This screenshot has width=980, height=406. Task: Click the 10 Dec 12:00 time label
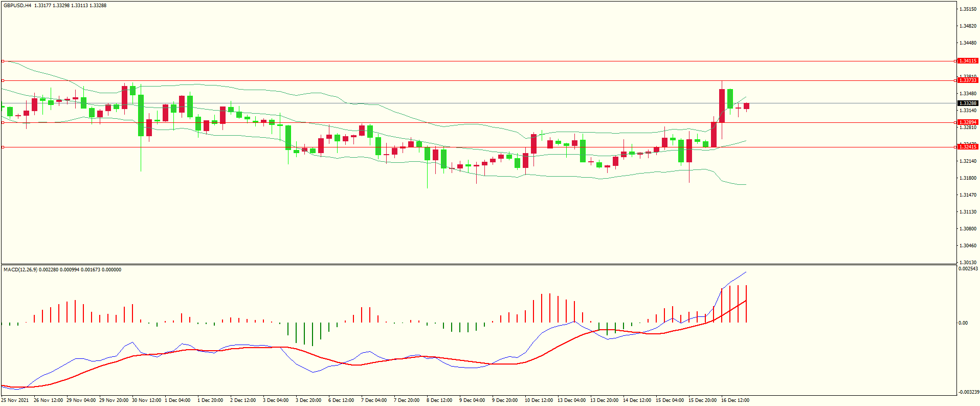pyautogui.click(x=539, y=400)
